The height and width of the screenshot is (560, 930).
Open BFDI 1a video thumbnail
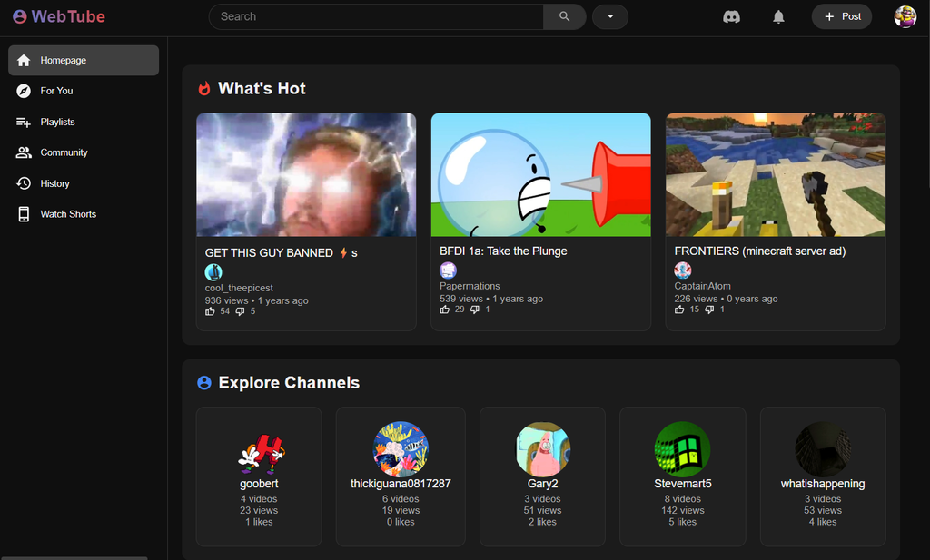click(540, 174)
